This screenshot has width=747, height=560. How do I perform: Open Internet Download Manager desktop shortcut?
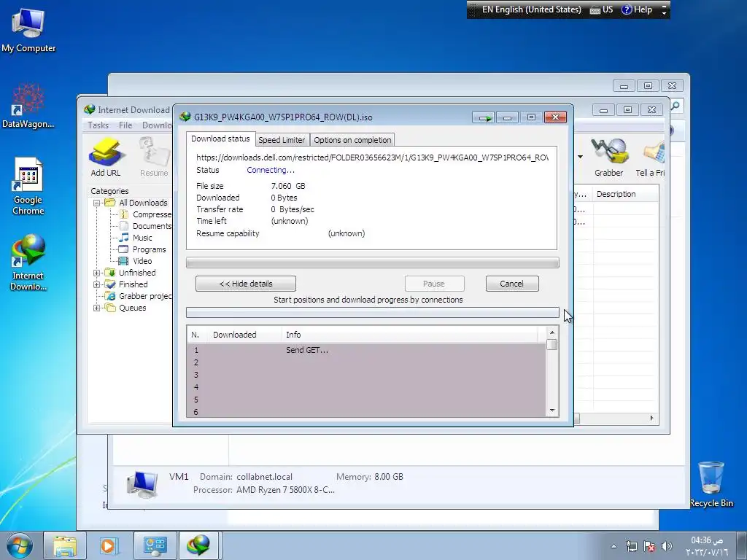tap(28, 262)
